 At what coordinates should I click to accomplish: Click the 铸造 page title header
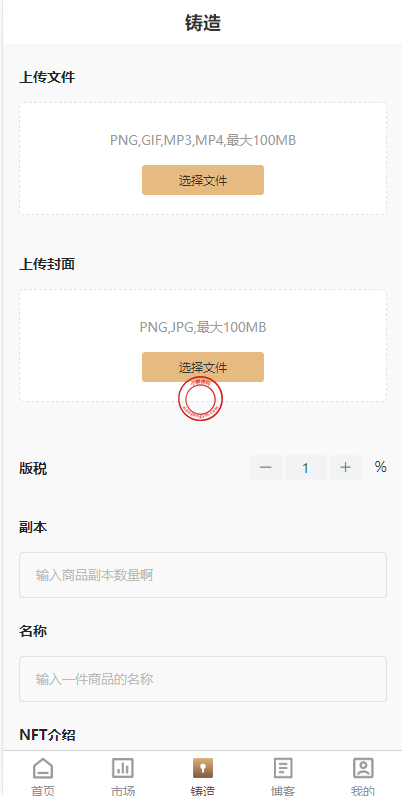pos(203,23)
